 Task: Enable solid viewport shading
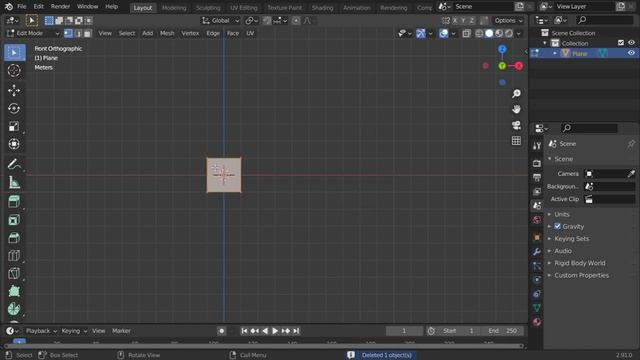pyautogui.click(x=489, y=33)
